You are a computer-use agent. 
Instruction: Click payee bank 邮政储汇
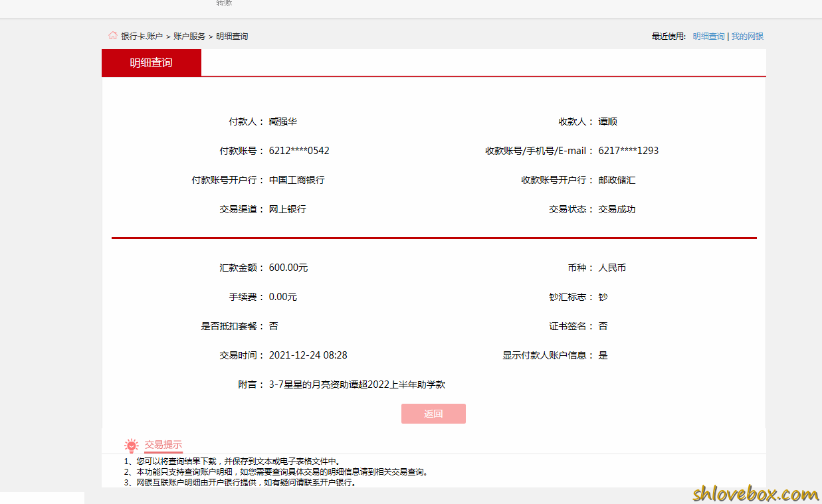(617, 180)
